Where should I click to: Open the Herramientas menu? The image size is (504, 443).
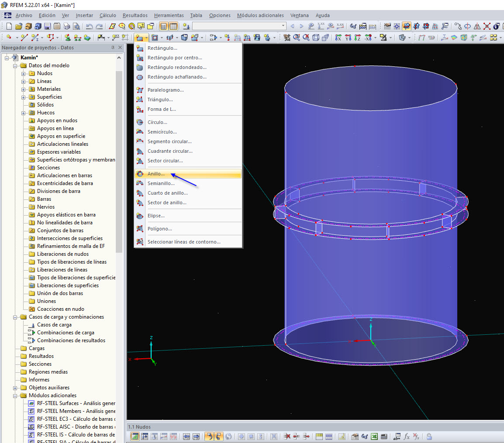[169, 15]
